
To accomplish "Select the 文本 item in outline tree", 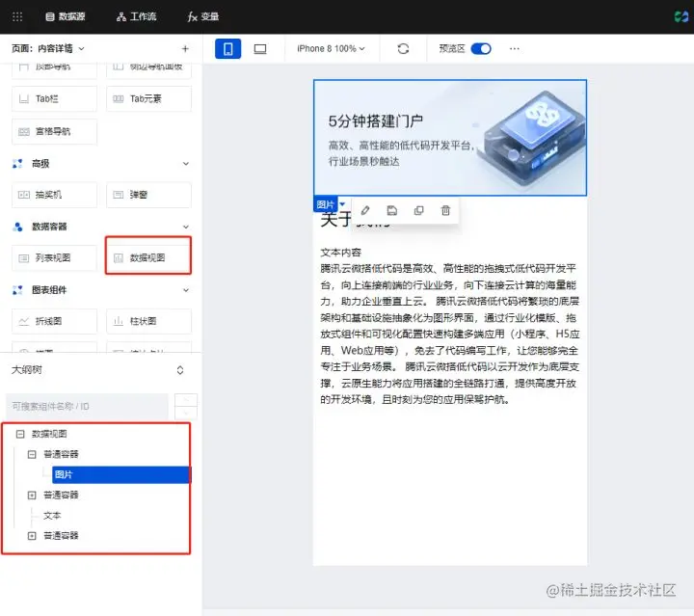I will [x=52, y=516].
